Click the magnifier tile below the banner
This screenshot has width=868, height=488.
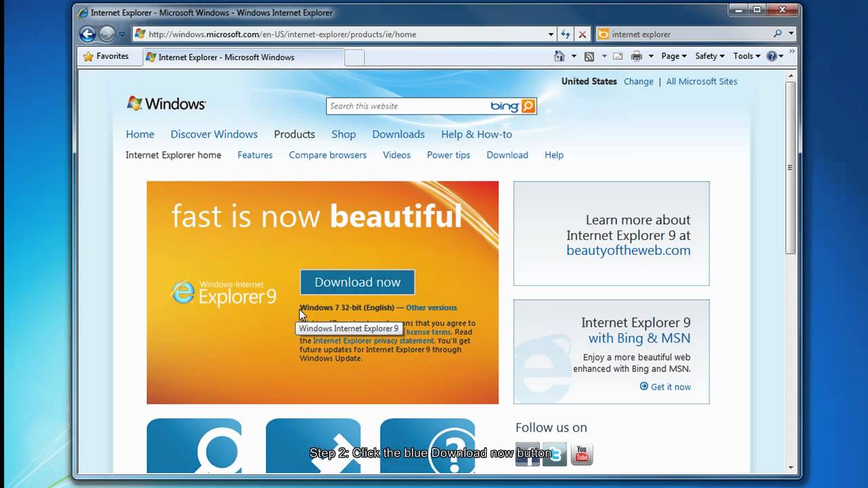(x=194, y=445)
